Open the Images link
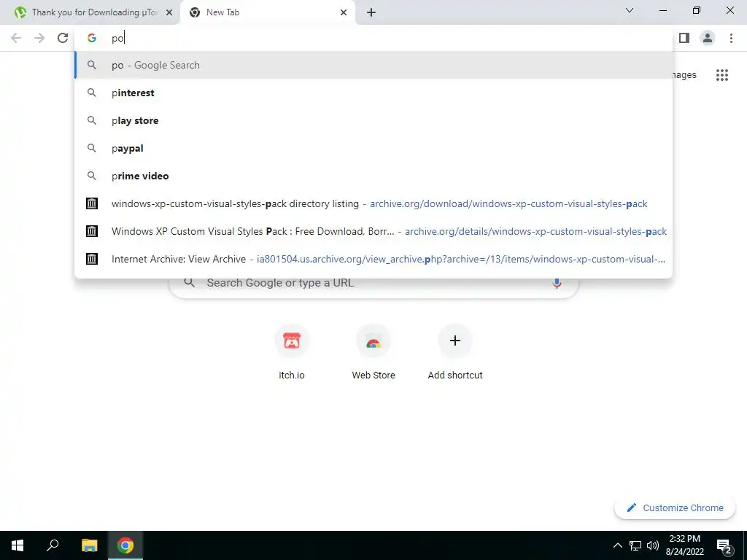 [684, 75]
